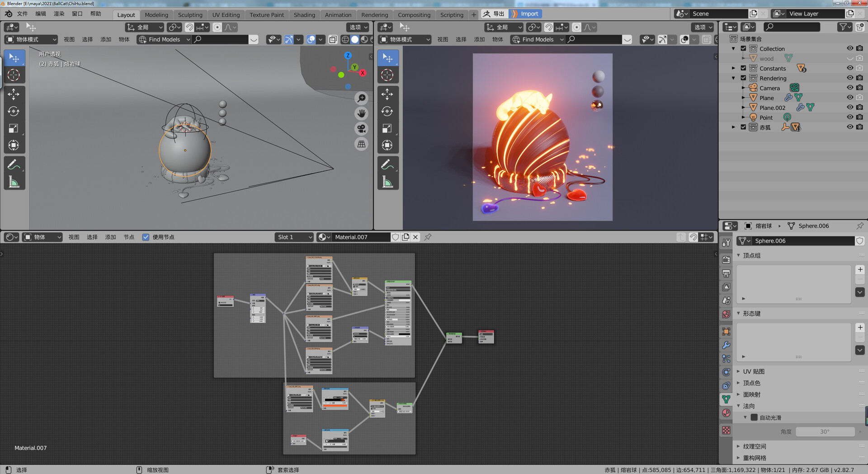Open the Material properties tab
868x474 pixels.
pyautogui.click(x=726, y=413)
